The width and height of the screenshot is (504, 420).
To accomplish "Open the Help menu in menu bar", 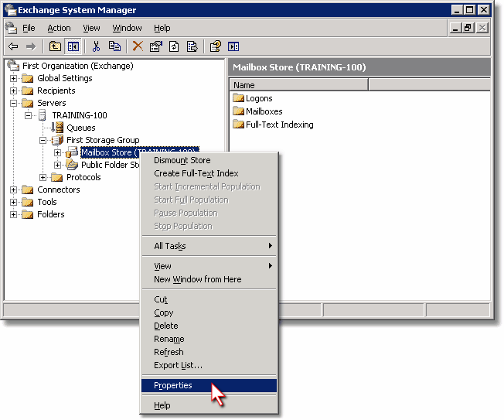I will pos(162,29).
